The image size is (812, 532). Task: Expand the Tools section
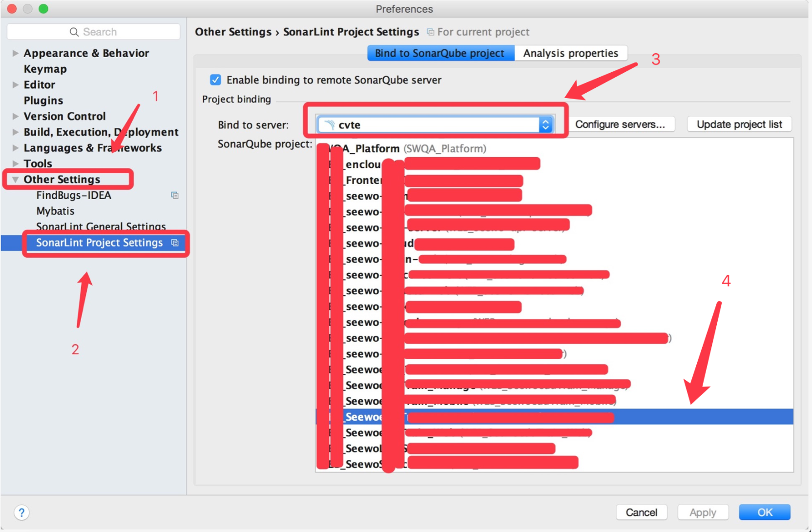(16, 163)
